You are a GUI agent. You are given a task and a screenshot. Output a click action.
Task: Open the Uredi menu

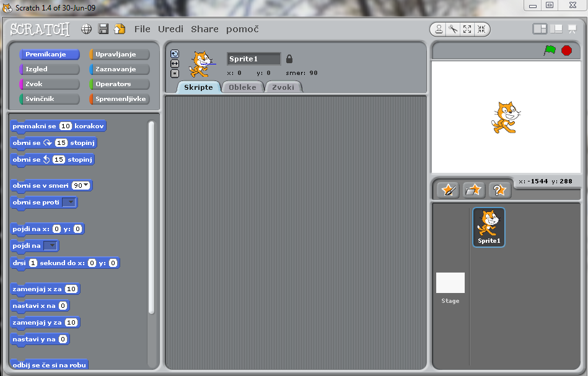(x=170, y=29)
